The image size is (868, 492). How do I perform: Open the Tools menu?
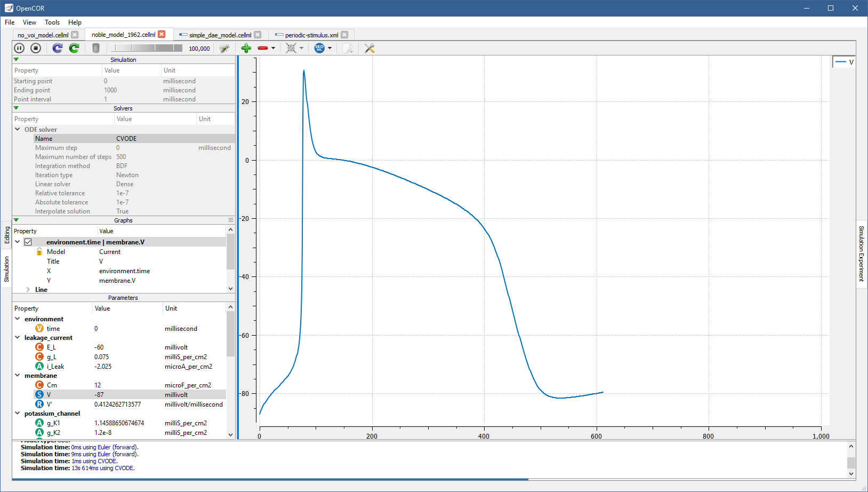click(52, 22)
